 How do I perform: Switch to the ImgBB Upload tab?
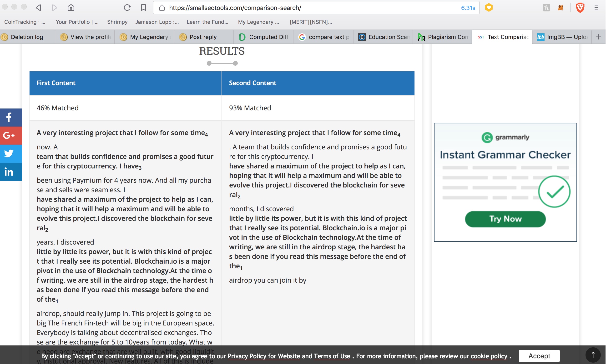tap(562, 37)
